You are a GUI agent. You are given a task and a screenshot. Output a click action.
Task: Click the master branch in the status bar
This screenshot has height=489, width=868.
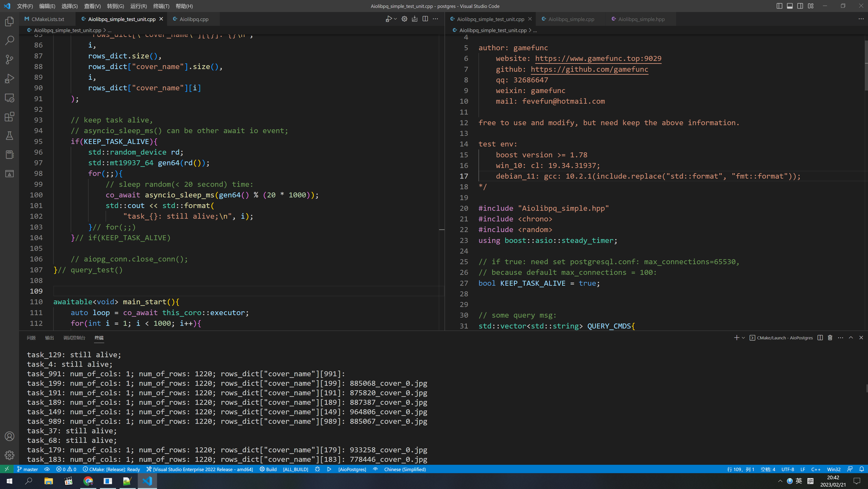27,469
